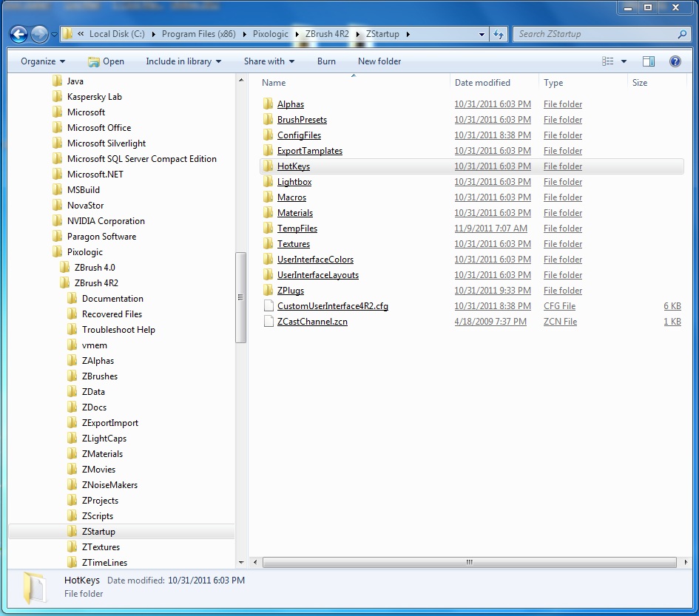This screenshot has height=616, width=699.
Task: Click Burn in the toolbar
Action: pyautogui.click(x=326, y=61)
